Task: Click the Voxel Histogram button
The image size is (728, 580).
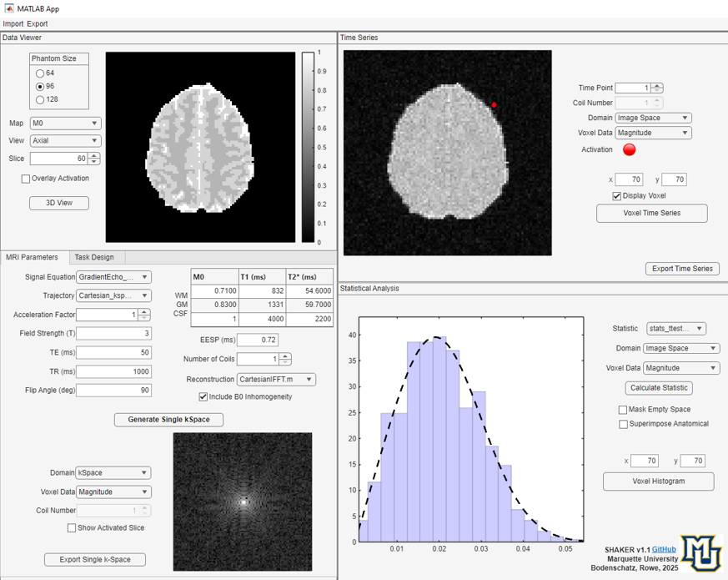Action: [658, 482]
